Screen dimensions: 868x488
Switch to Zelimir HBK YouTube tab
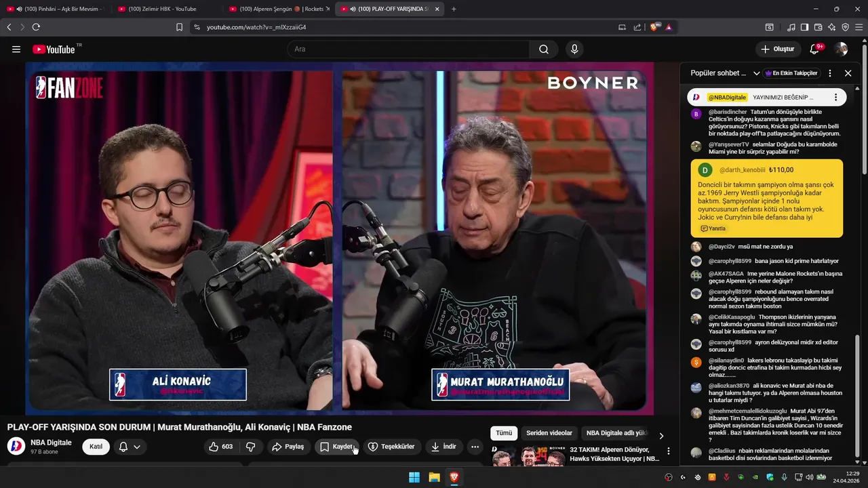coord(166,9)
